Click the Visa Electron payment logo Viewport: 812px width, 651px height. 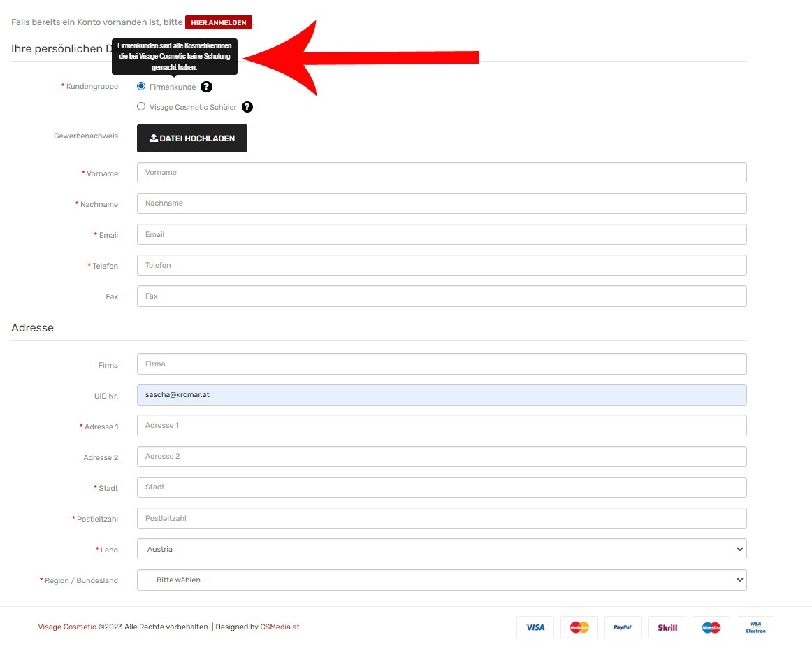755,627
